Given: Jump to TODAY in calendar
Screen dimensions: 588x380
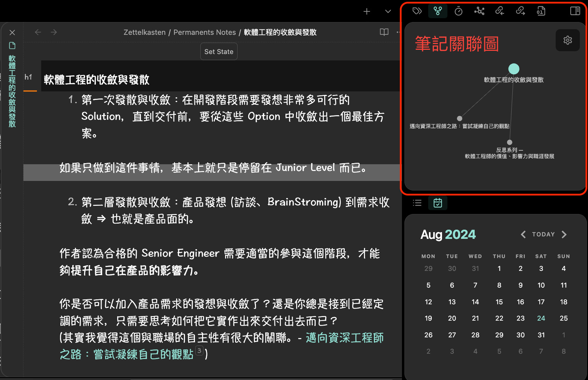Looking at the screenshot, I should 543,234.
